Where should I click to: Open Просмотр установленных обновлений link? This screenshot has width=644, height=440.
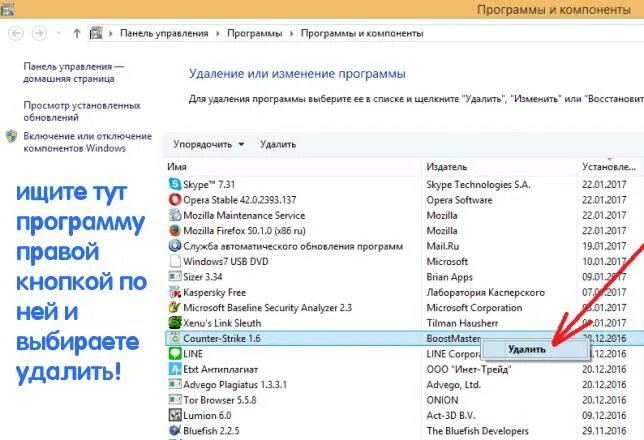coord(82,111)
